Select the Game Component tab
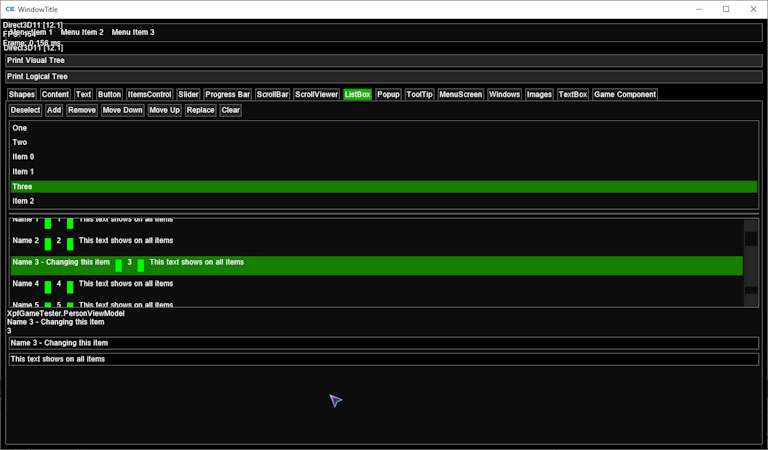This screenshot has width=768, height=450. (624, 95)
